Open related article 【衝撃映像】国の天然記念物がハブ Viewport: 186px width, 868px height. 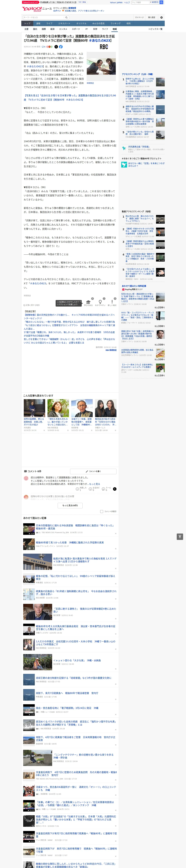click(x=69, y=317)
